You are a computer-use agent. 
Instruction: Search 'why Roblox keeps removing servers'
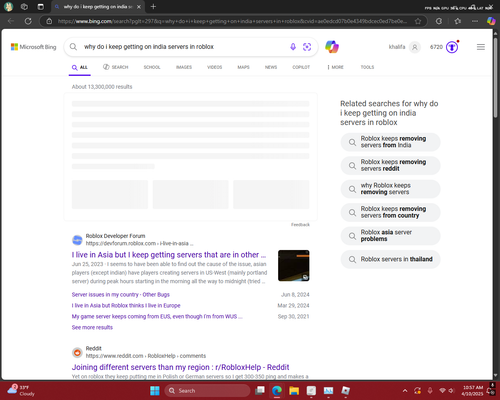tap(390, 189)
